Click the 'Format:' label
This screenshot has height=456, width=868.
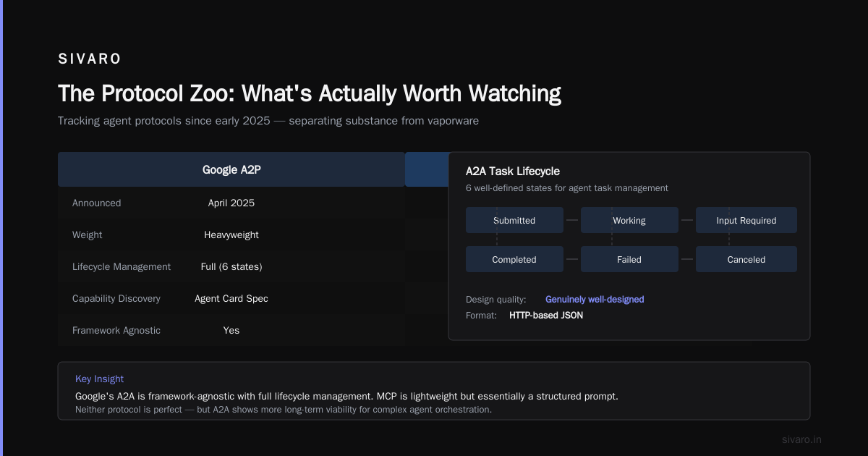(482, 315)
